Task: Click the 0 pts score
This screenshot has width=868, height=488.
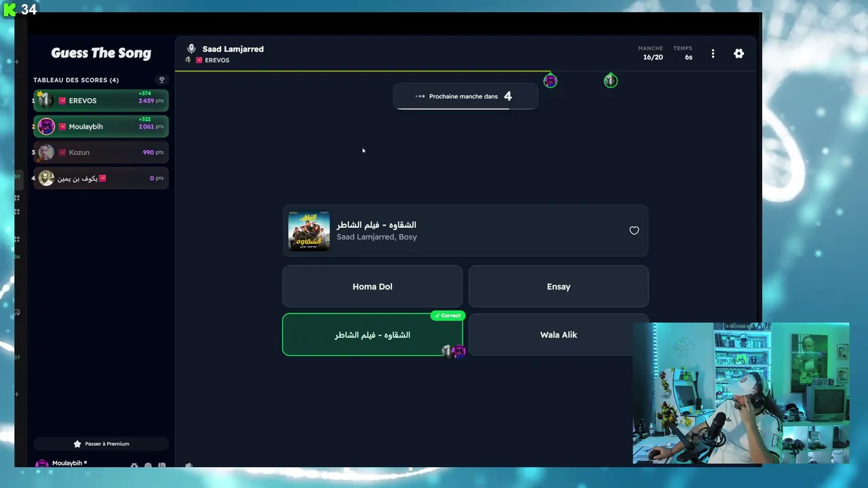Action: (x=157, y=178)
